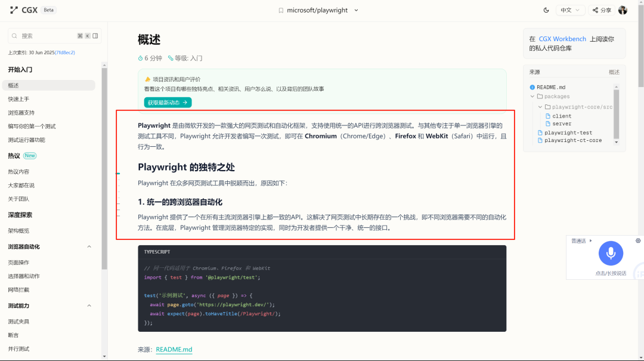Open 测试运行器功能 page
Viewport: 644px width, 361px height.
coord(26,140)
